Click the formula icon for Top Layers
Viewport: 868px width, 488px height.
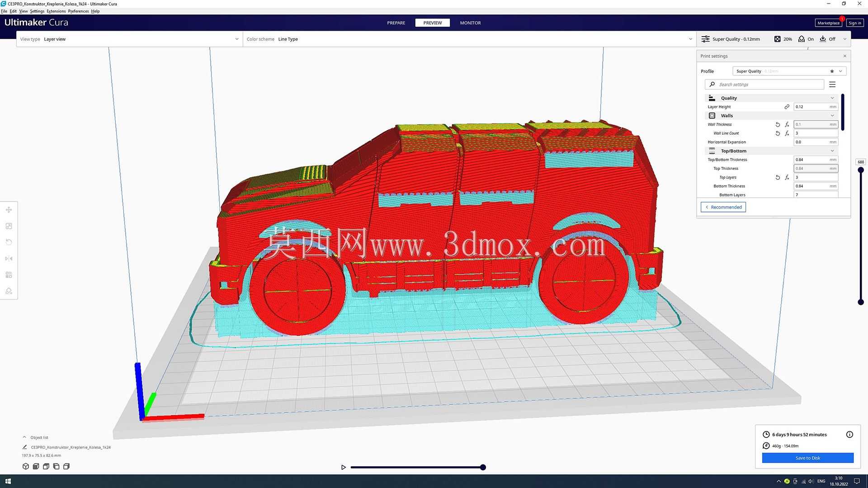787,177
